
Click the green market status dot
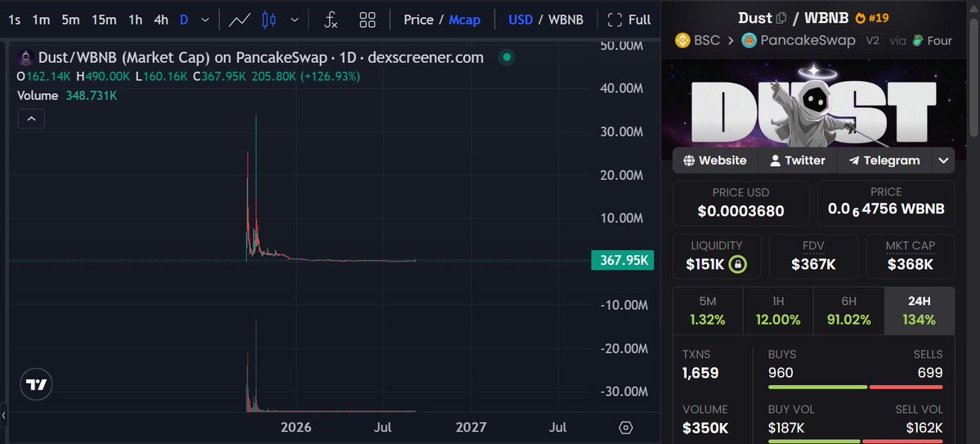coord(507,57)
